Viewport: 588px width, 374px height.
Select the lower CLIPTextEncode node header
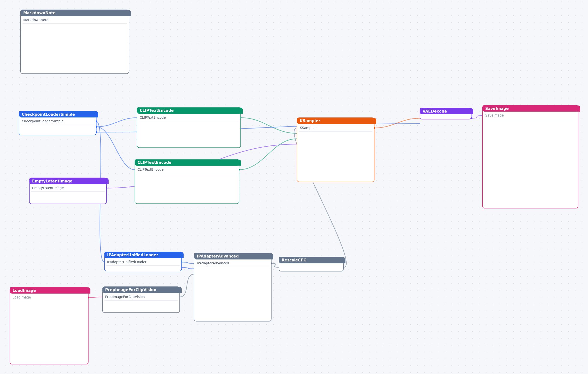pos(188,163)
